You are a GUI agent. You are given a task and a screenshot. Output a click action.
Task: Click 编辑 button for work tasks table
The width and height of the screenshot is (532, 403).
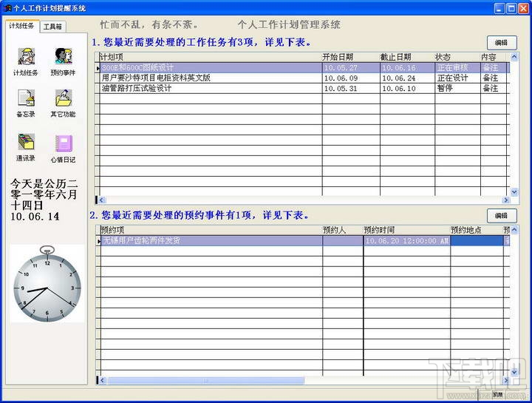tap(502, 43)
